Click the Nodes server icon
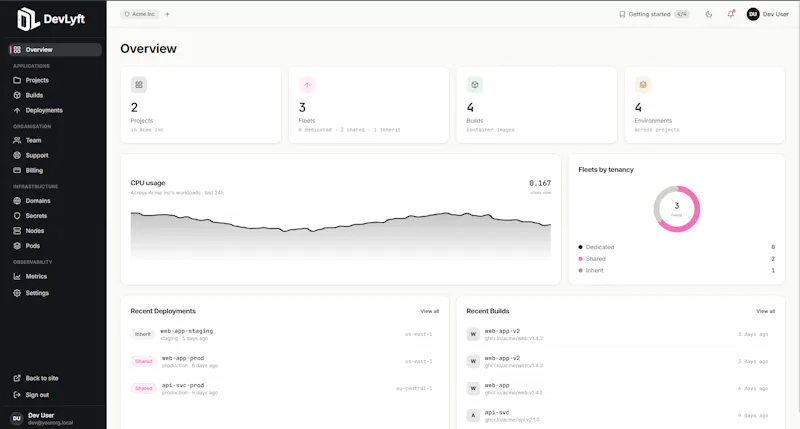 17,231
